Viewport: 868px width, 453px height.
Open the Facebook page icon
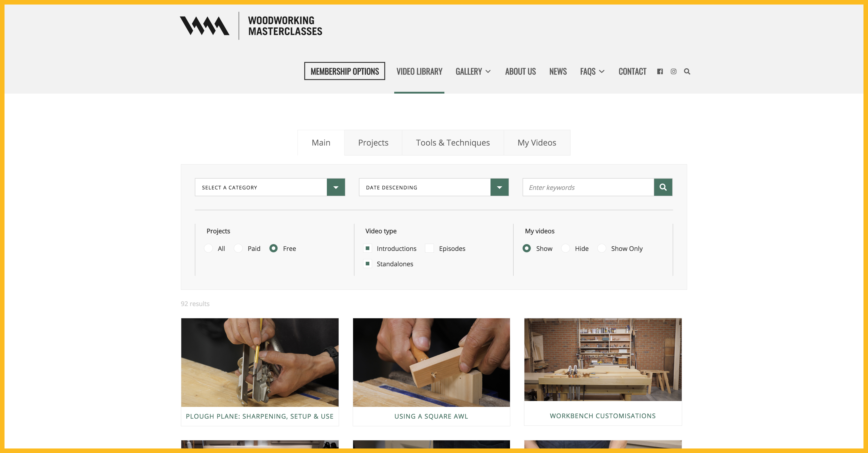pyautogui.click(x=660, y=71)
